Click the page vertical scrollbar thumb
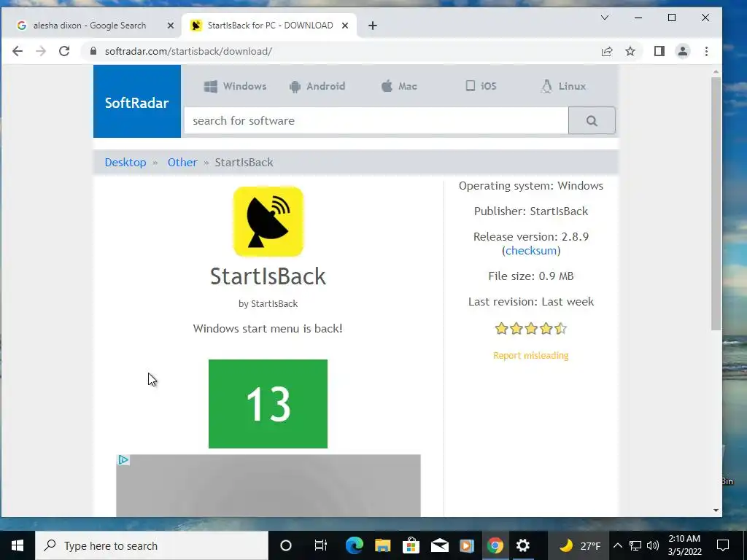The image size is (747, 560). coord(716,203)
